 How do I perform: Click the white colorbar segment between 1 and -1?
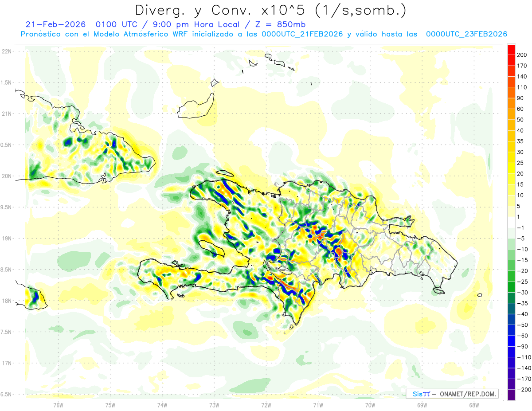[x=511, y=222]
